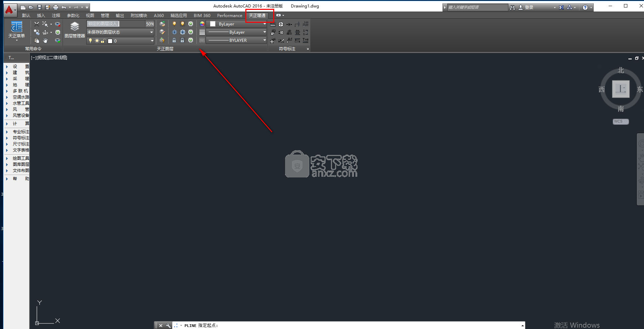Open the WCS coordinate system dropdown
Image resolution: width=644 pixels, height=329 pixels.
click(x=621, y=122)
